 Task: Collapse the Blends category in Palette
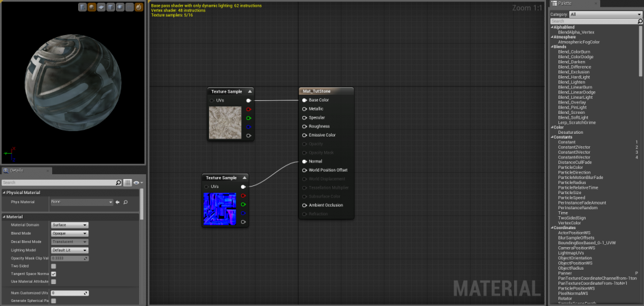(552, 47)
